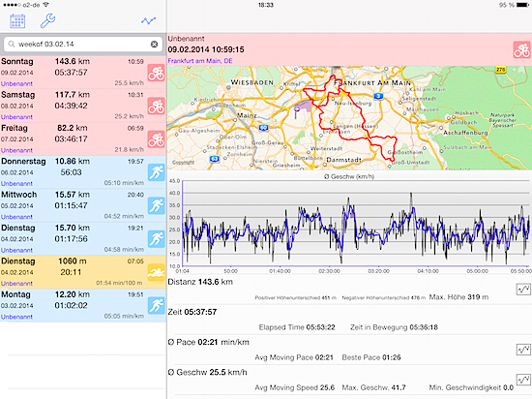Tap the cycling icon on Sonntag activity
This screenshot has width=532, height=399.
[x=156, y=73]
